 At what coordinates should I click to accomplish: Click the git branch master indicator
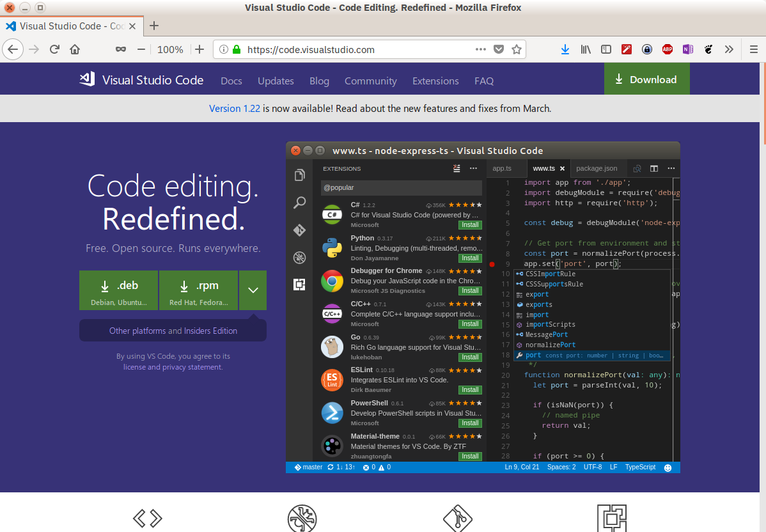[308, 467]
